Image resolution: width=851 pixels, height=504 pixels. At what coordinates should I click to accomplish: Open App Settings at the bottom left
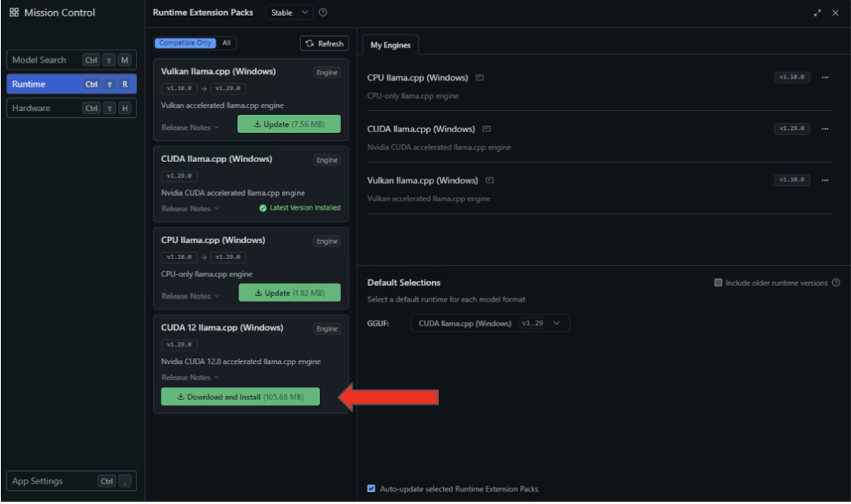(71, 481)
